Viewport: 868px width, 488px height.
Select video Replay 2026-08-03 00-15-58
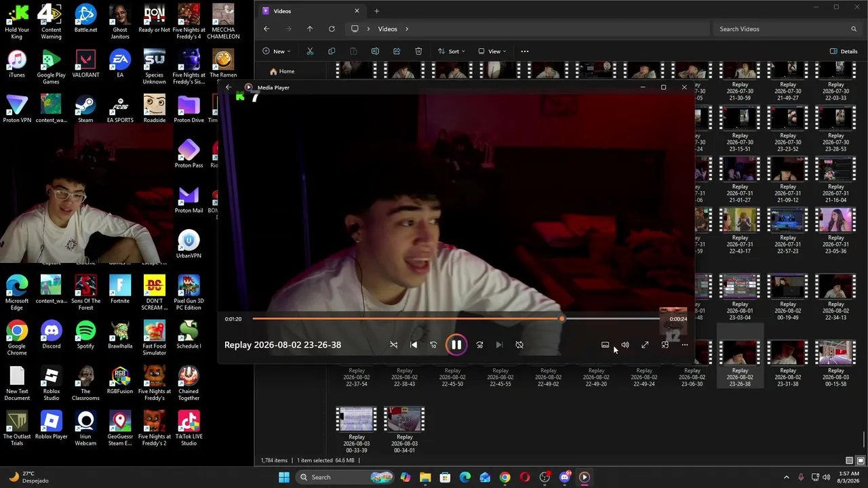click(836, 364)
